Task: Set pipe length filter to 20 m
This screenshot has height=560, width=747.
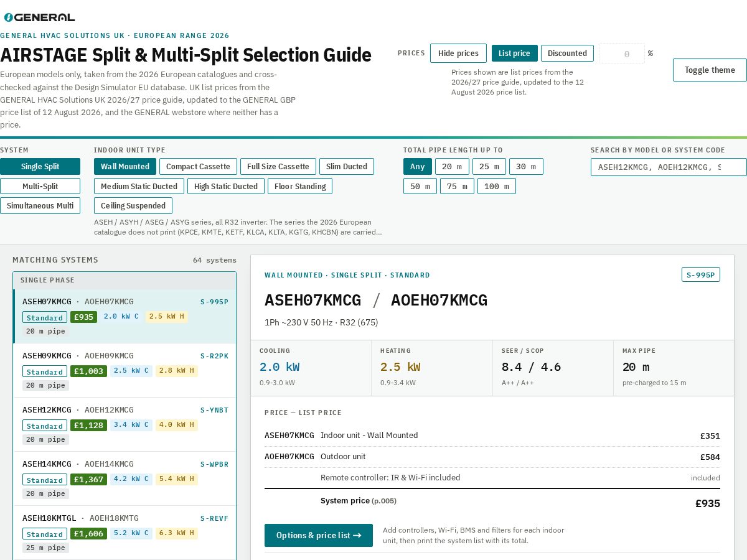Action: tap(452, 167)
